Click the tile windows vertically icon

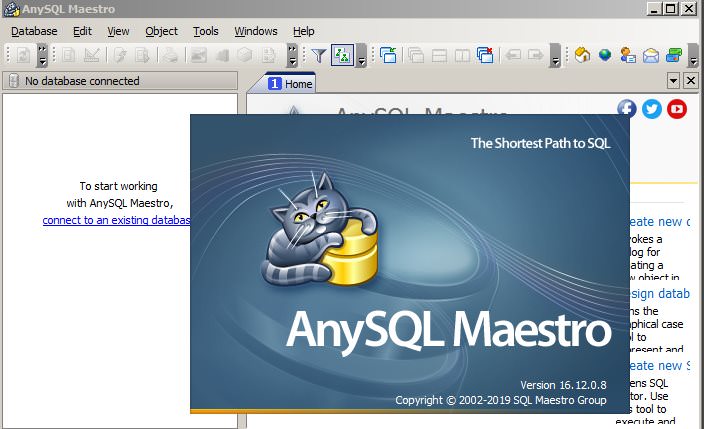coord(462,55)
